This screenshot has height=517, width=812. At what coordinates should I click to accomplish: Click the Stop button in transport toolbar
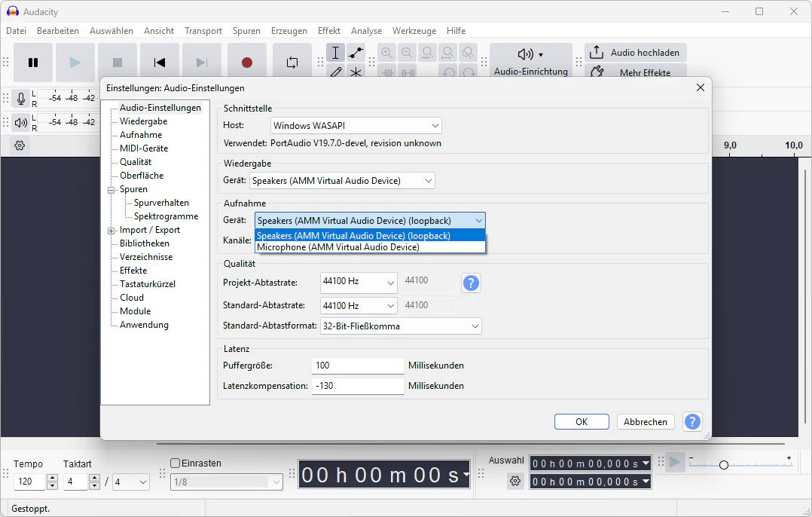tap(118, 63)
